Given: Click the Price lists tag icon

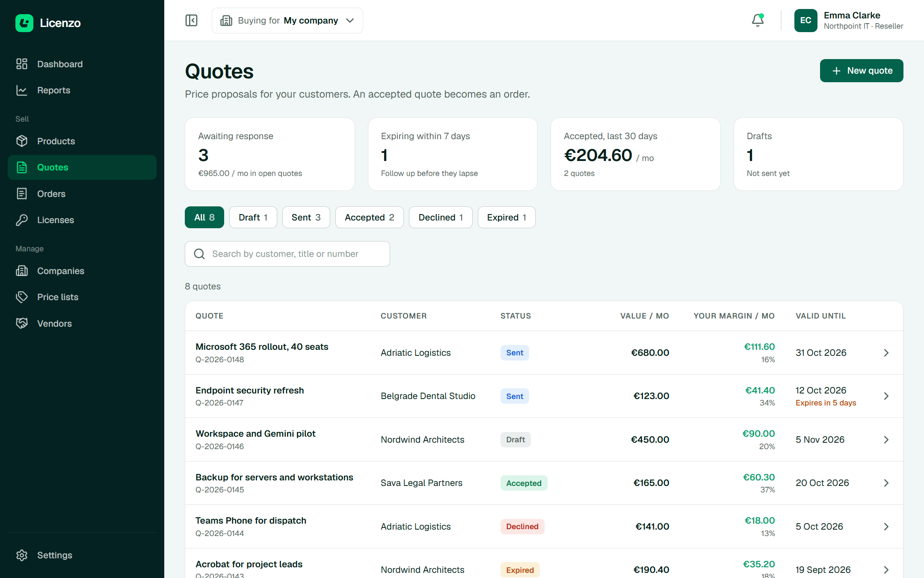Looking at the screenshot, I should coord(22,297).
